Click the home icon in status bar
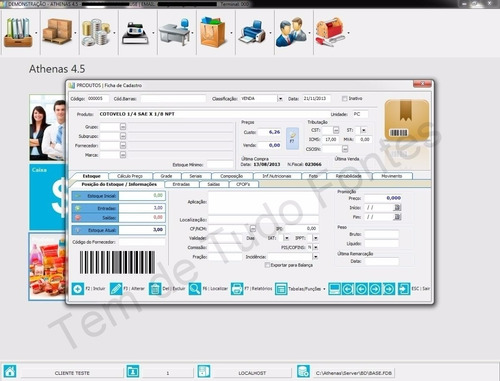Image resolution: width=500 pixels, height=381 pixels. pyautogui.click(x=10, y=371)
